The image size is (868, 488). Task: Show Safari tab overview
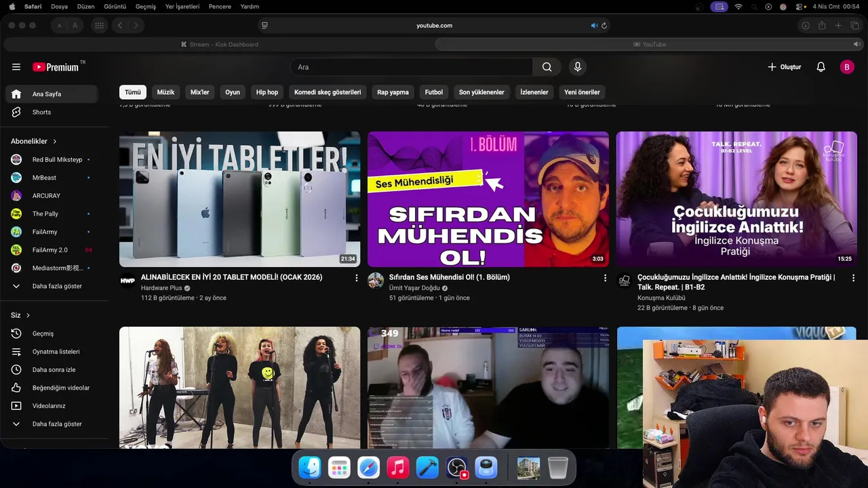click(x=854, y=26)
